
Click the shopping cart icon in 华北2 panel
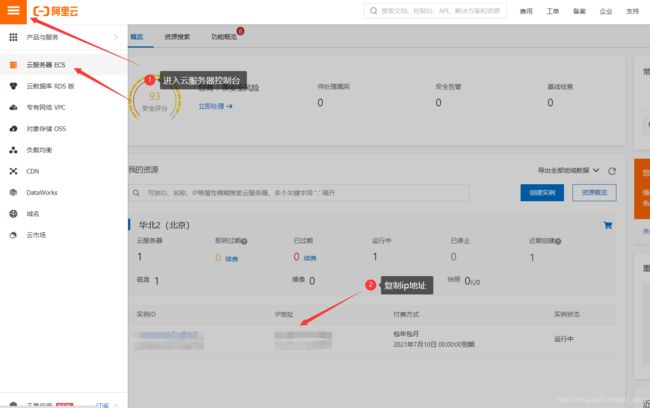point(608,225)
